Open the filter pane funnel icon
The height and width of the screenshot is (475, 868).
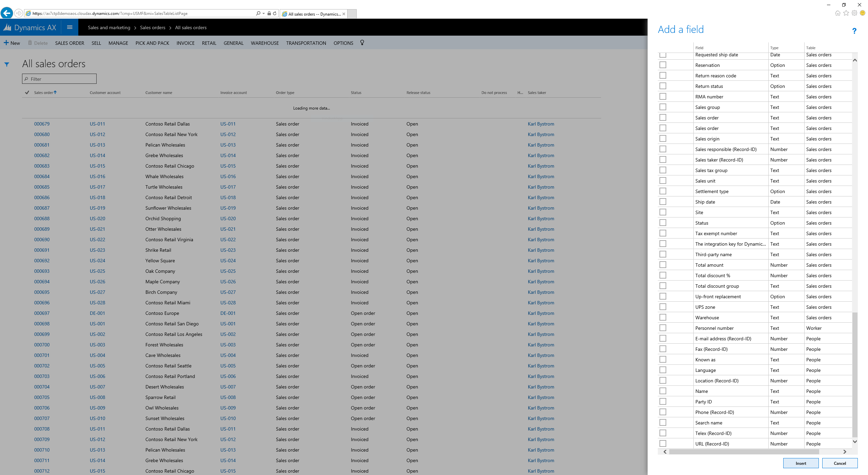point(7,64)
